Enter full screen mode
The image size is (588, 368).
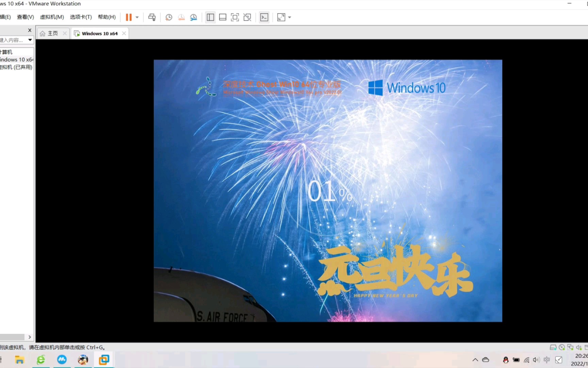point(235,17)
